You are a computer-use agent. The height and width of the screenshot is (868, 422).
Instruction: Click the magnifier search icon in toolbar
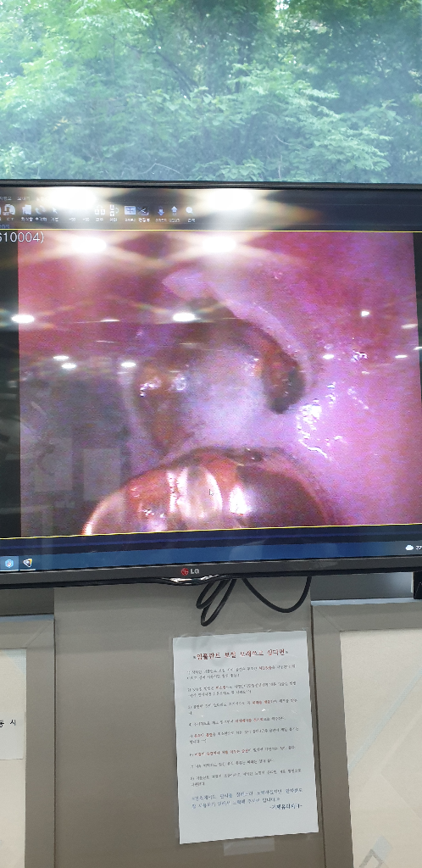click(x=190, y=210)
